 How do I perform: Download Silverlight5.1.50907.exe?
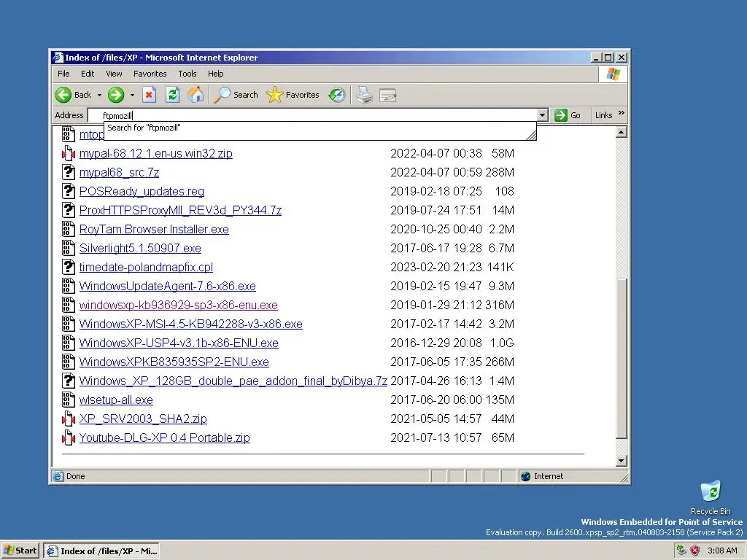(x=140, y=249)
